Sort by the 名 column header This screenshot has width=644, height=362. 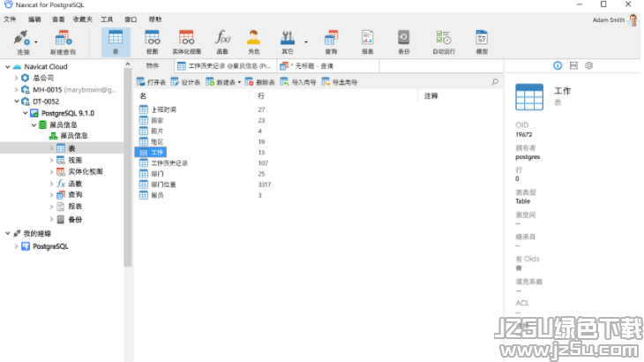point(143,96)
